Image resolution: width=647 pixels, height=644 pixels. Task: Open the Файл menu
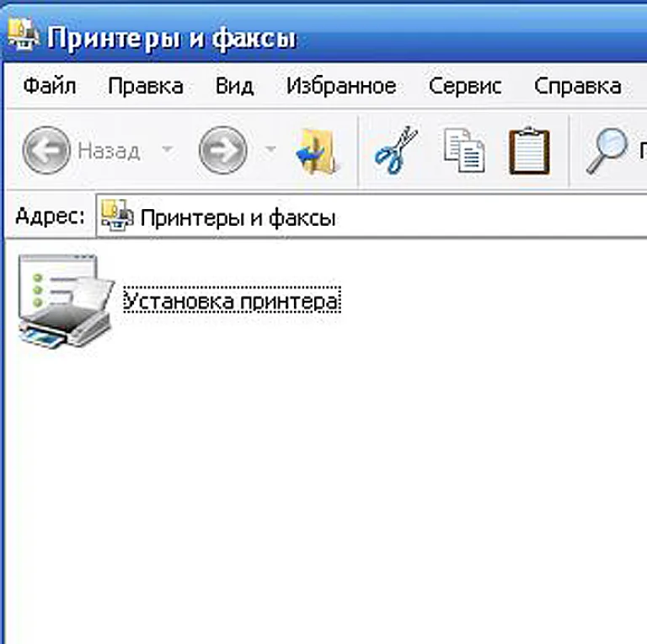(x=50, y=86)
